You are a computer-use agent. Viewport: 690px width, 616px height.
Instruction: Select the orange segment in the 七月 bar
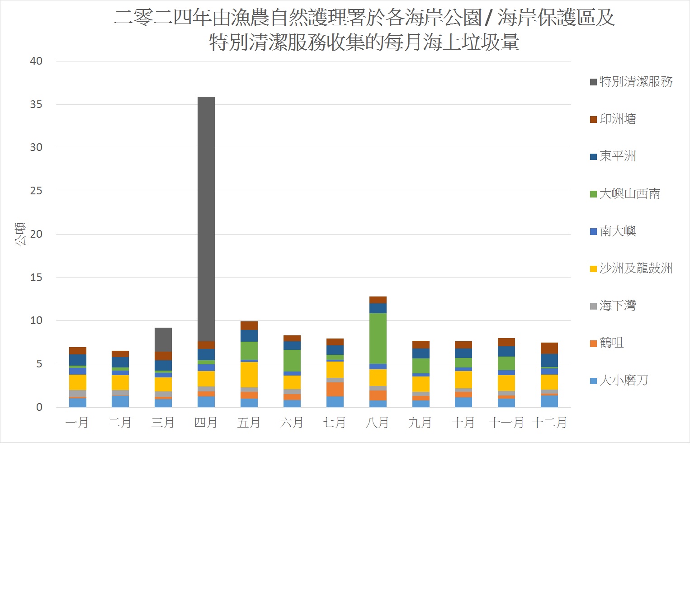335,389
